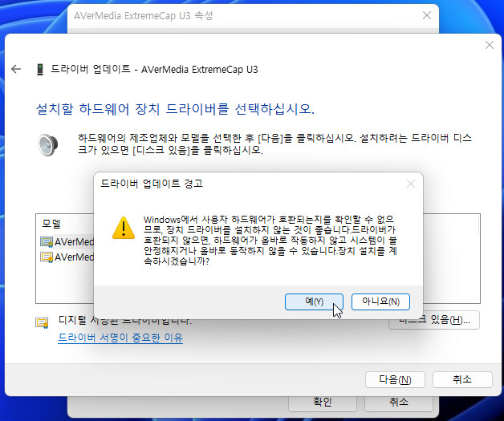Click the warning message text in dialog
Image resolution: width=504 pixels, height=421 pixels.
pyautogui.click(x=270, y=241)
